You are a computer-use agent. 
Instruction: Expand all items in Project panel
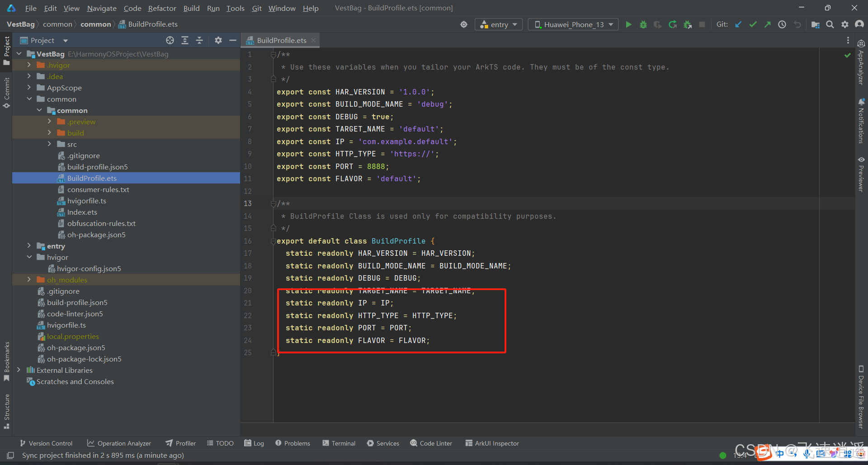(x=185, y=40)
